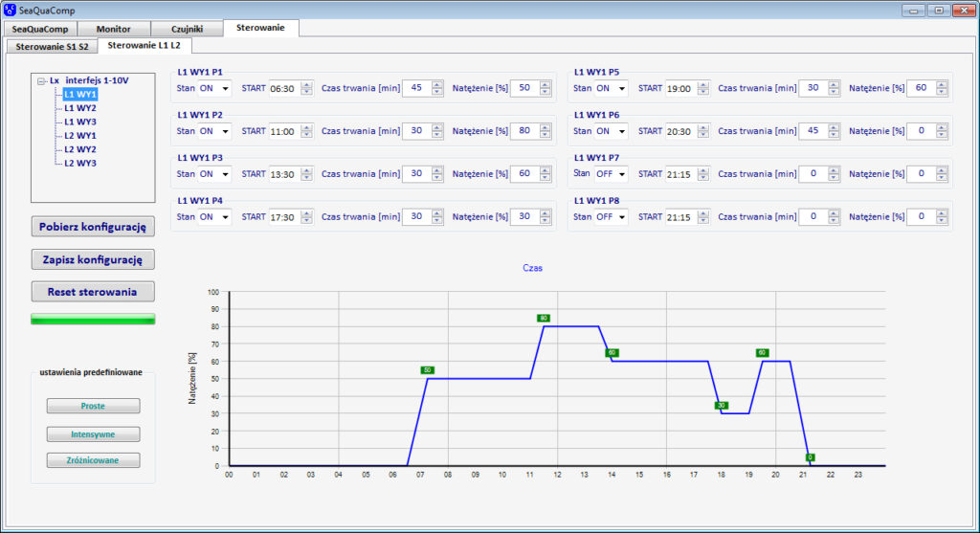Image resolution: width=980 pixels, height=533 pixels.
Task: Click the green progress bar
Action: coord(93,319)
